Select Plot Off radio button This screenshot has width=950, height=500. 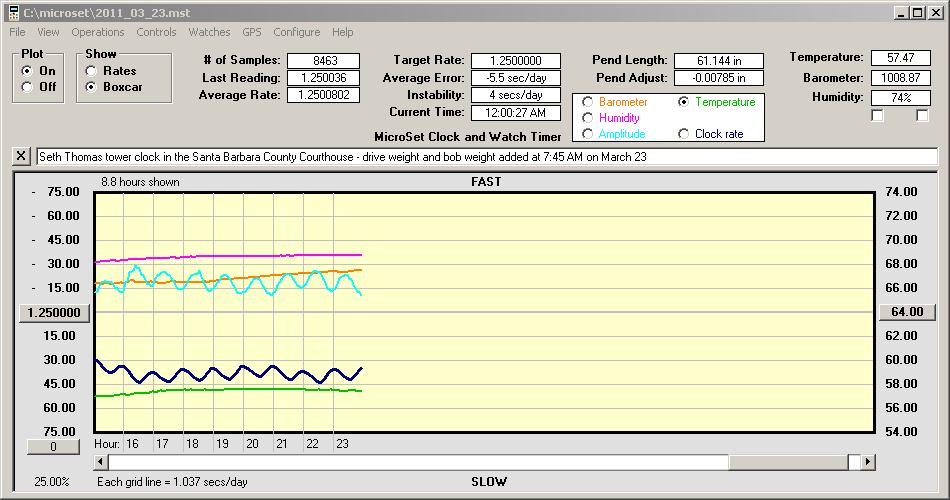27,87
